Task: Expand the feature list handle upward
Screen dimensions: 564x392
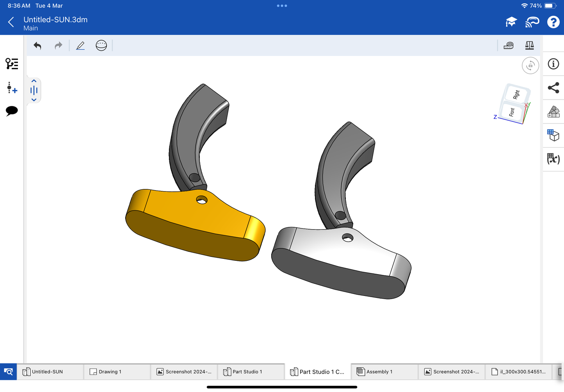Action: click(34, 81)
